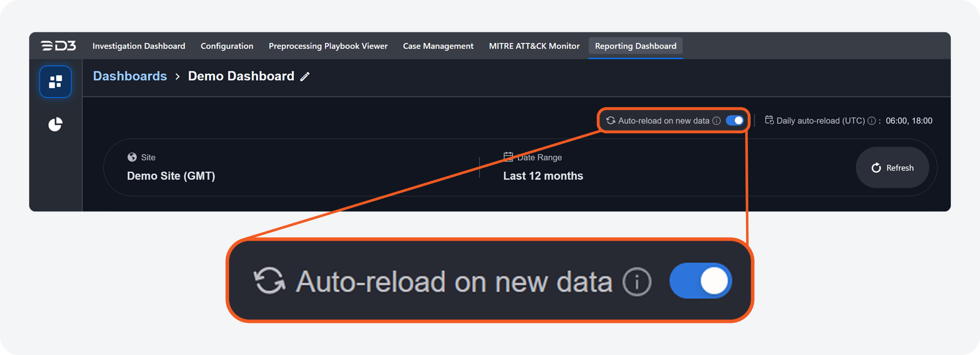Open the pie chart icon in sidebar
This screenshot has height=355, width=980.
[x=56, y=125]
